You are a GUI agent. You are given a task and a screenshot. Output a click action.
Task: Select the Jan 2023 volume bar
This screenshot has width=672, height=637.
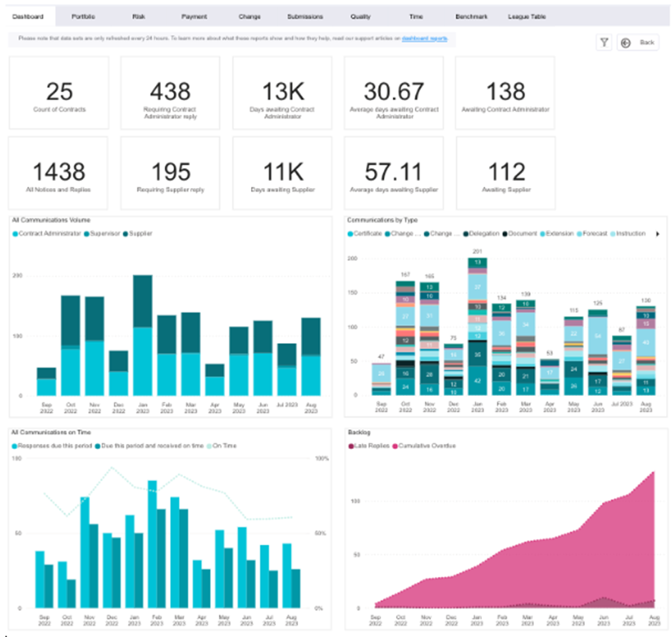pos(143,335)
